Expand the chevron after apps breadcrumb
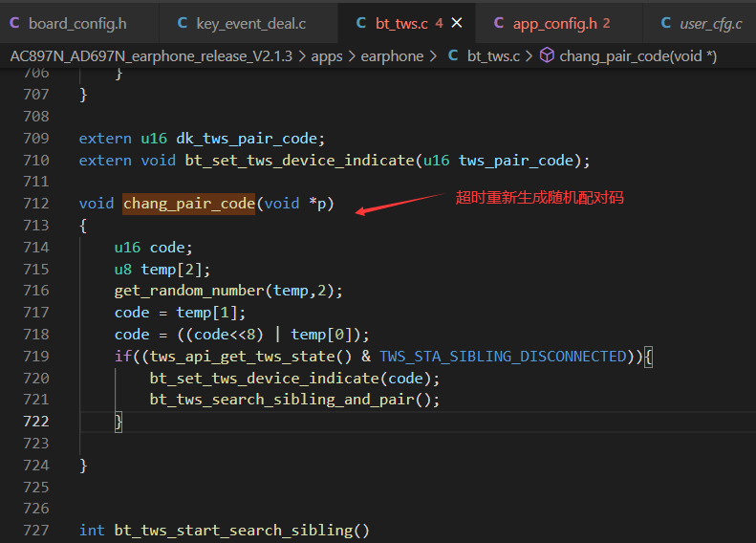The image size is (756, 543). click(x=352, y=57)
